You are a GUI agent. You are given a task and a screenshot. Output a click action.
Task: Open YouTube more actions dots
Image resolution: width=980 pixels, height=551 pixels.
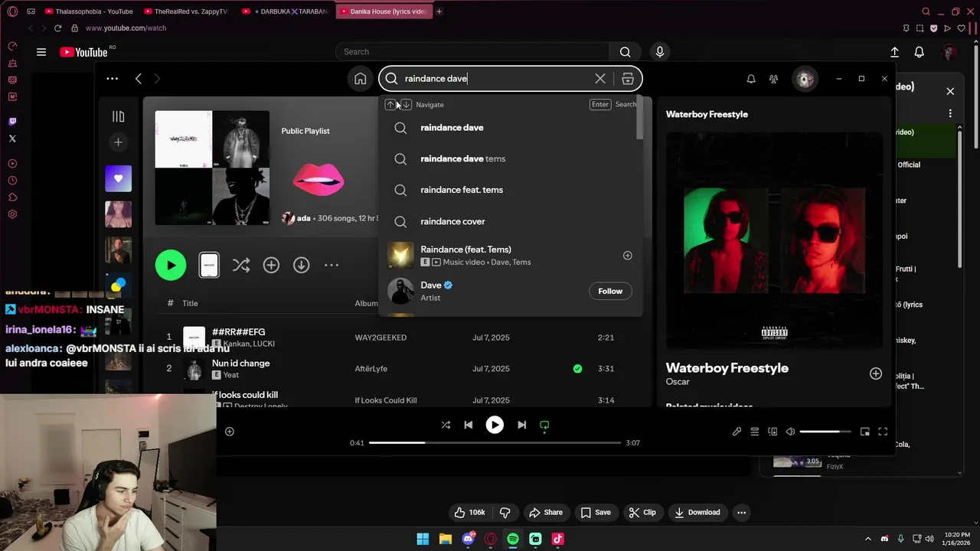(x=741, y=513)
